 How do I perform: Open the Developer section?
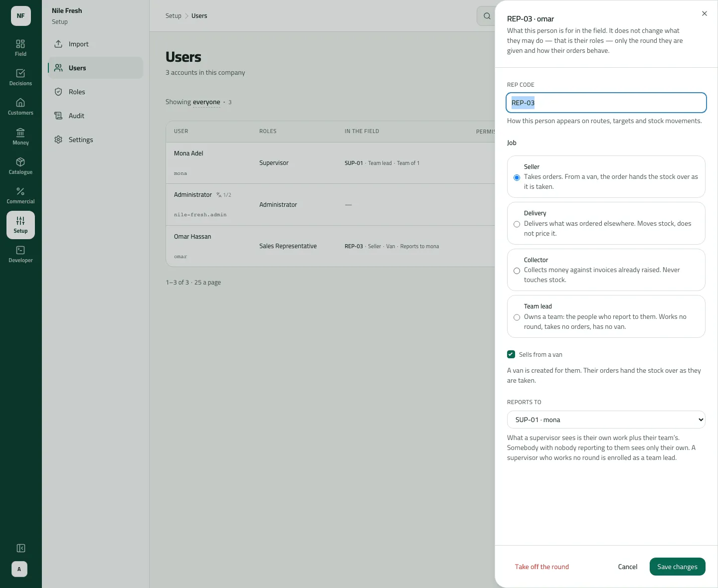[20, 254]
